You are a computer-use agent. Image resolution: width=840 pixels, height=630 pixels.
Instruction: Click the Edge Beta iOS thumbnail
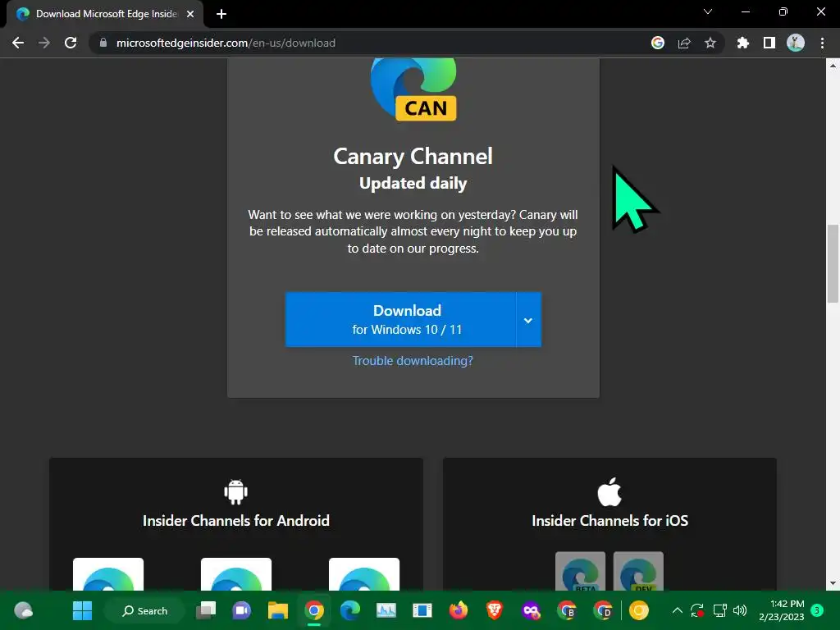tap(580, 572)
